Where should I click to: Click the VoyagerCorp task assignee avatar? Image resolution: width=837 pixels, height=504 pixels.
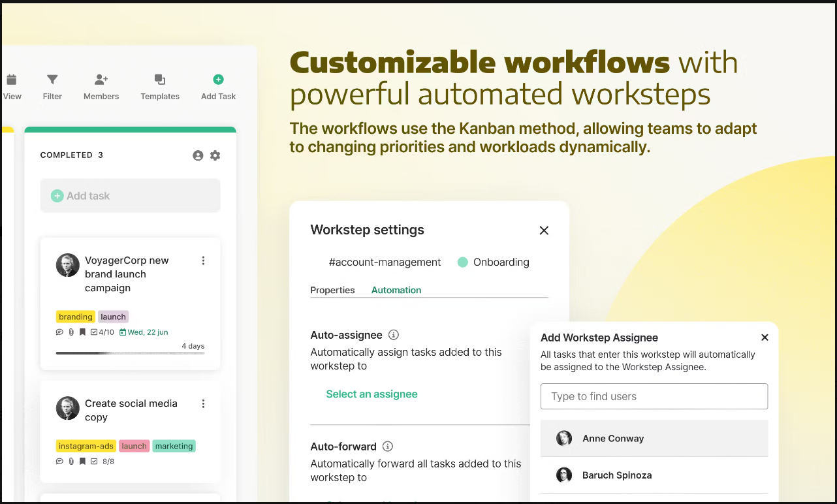(68, 265)
